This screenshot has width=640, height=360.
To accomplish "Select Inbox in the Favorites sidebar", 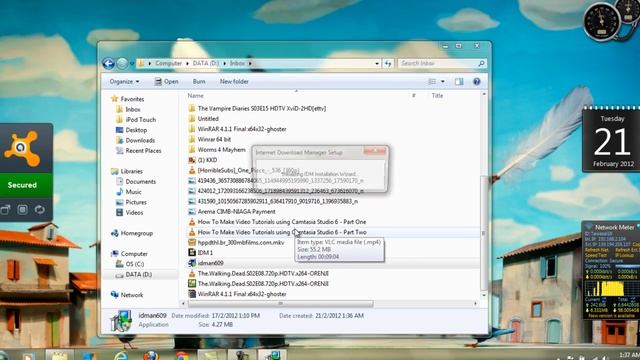I will click(x=133, y=109).
